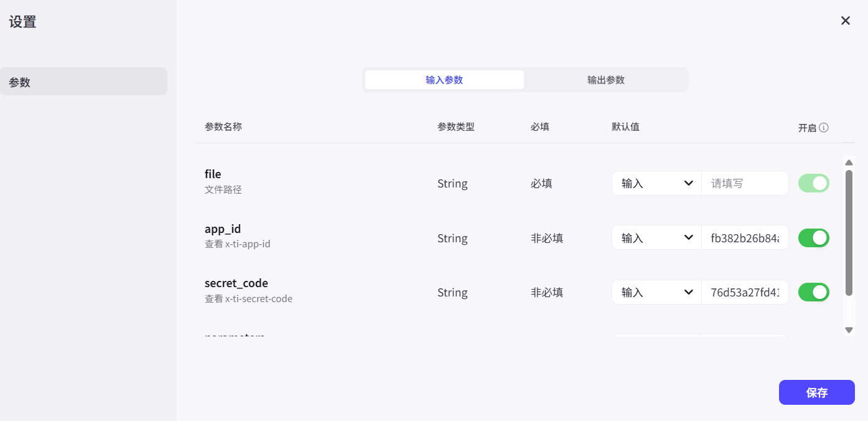Toggle the file parameter switch
The height and width of the screenshot is (421, 868).
[813, 183]
